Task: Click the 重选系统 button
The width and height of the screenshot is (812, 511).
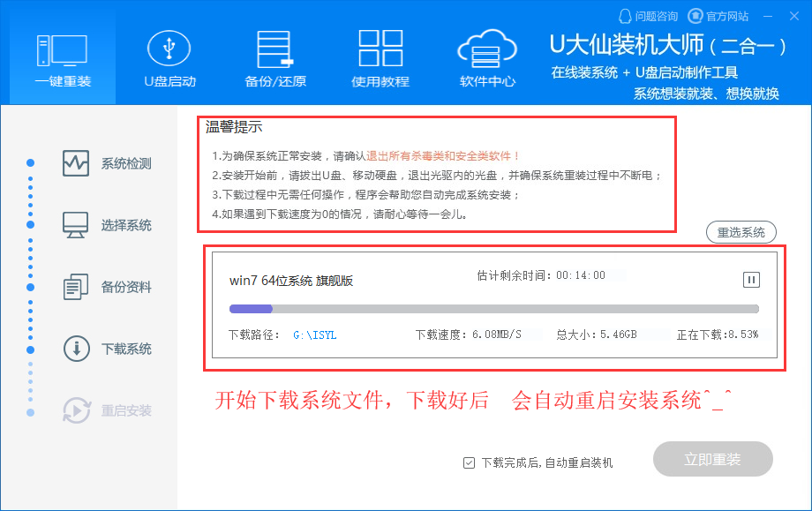Action: click(741, 232)
